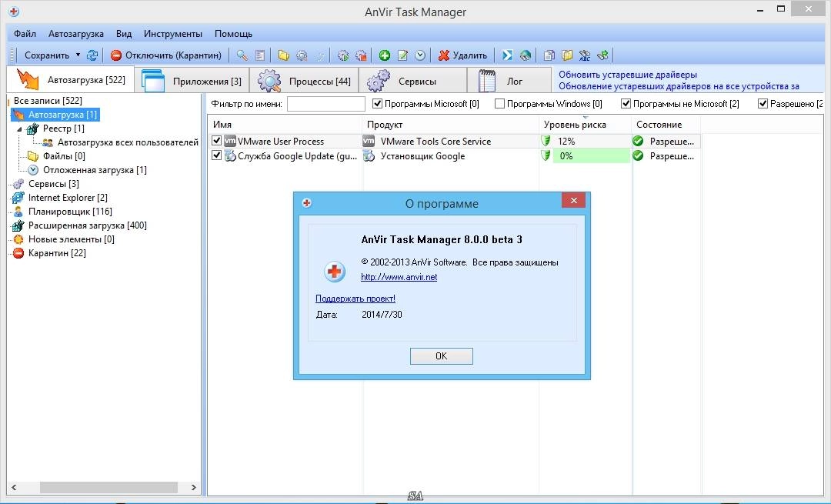
Task: Select Карантин [22] tree item
Action: point(57,253)
